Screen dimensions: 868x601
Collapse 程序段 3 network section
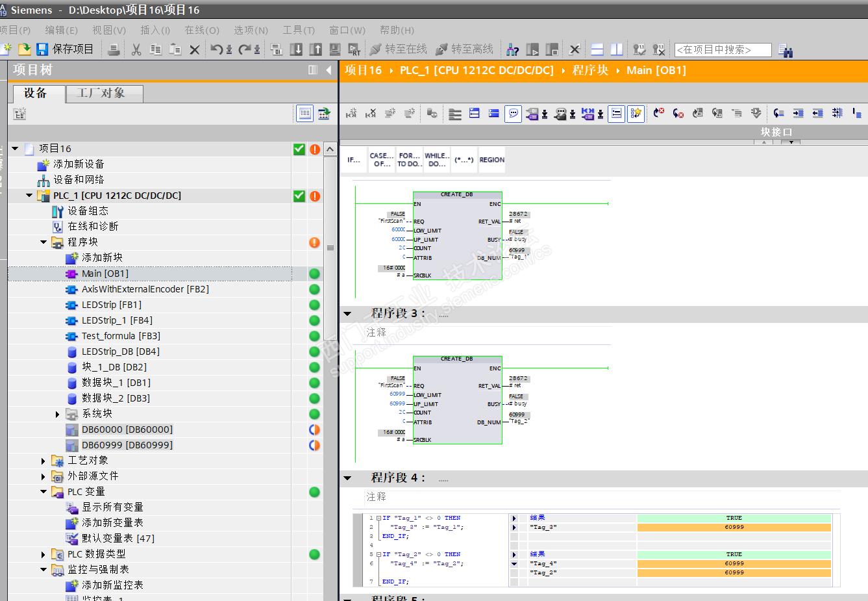[x=347, y=314]
